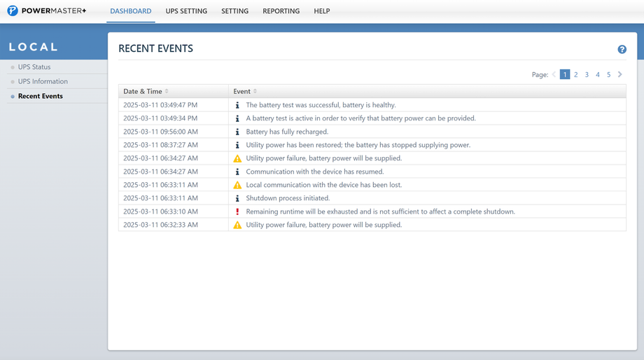This screenshot has width=644, height=360.
Task: Go to the next page with right chevron
Action: [619, 74]
